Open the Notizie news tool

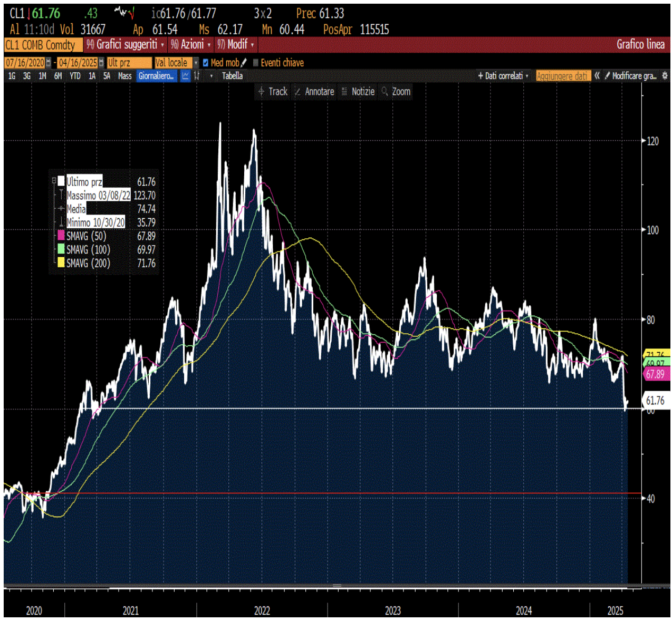(358, 92)
